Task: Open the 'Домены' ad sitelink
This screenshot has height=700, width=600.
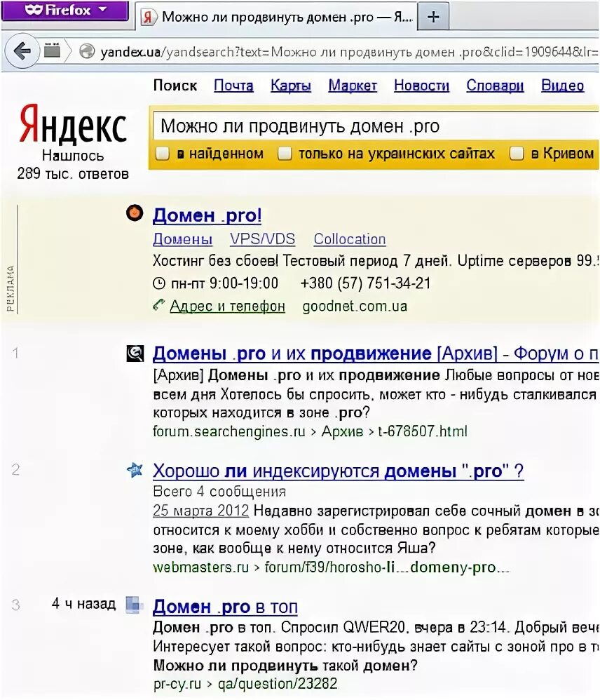Action: pos(182,239)
